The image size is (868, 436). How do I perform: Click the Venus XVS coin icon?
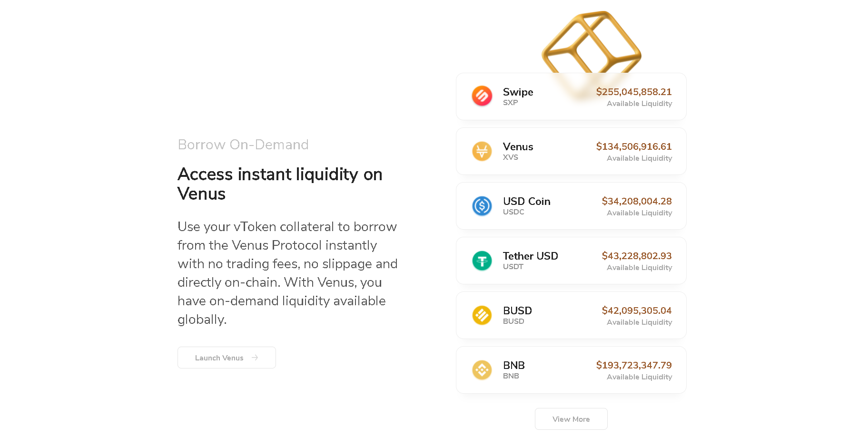[482, 151]
